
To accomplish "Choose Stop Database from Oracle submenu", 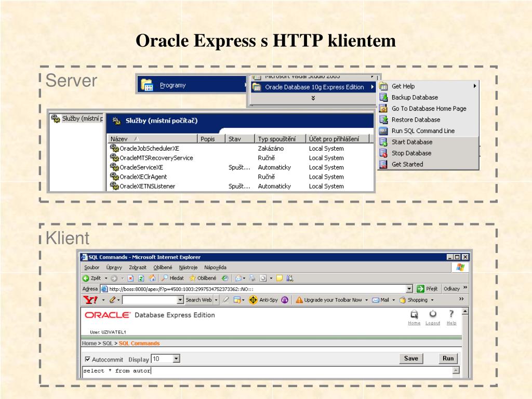I will (x=429, y=153).
